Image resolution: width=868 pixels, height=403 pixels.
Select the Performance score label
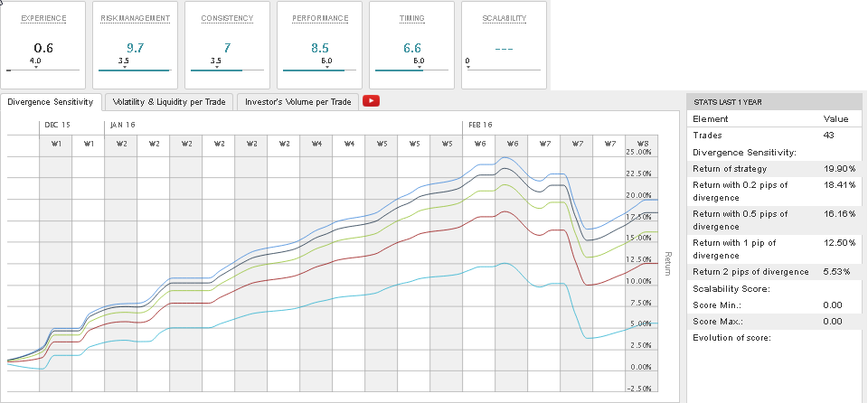(x=320, y=19)
